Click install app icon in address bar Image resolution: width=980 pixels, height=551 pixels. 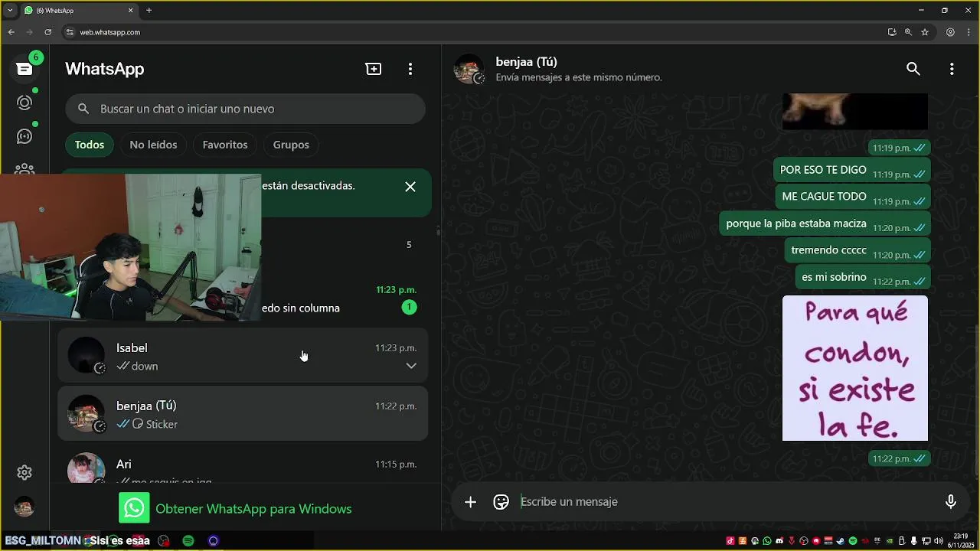coord(892,32)
